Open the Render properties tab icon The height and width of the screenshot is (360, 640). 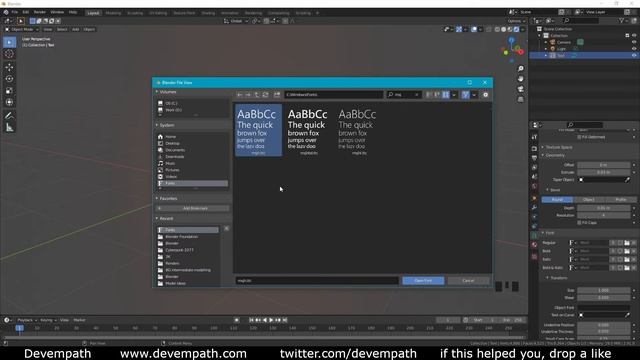pyautogui.click(x=534, y=148)
